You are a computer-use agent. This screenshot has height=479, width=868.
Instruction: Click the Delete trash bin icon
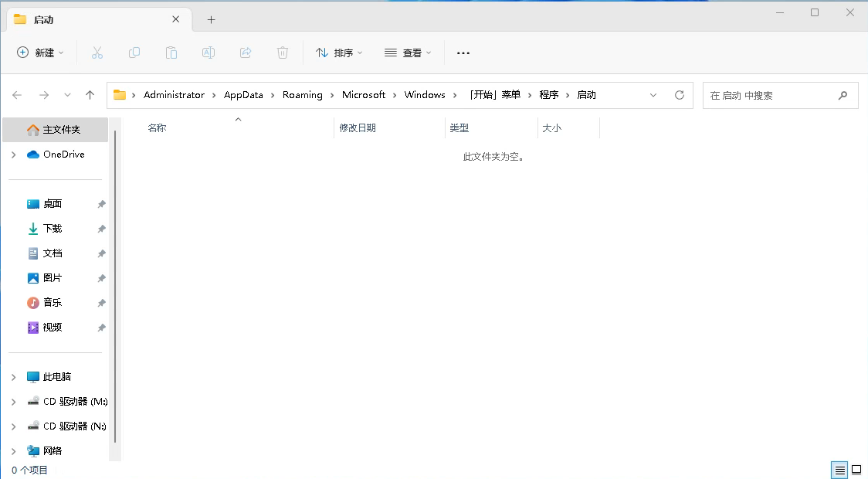coord(283,53)
